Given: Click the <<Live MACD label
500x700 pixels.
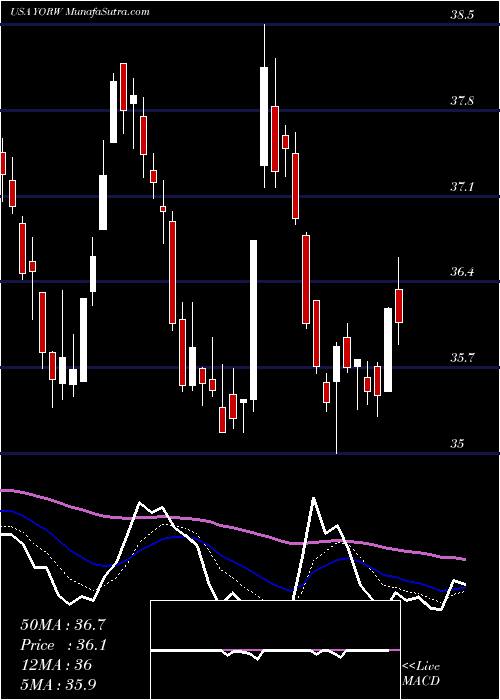Looking at the screenshot, I should tap(421, 673).
